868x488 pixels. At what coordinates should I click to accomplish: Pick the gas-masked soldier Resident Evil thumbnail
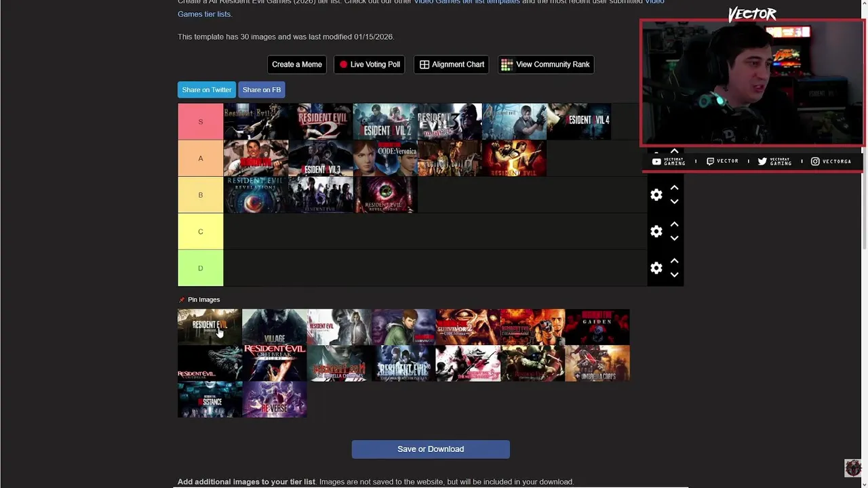(532, 363)
